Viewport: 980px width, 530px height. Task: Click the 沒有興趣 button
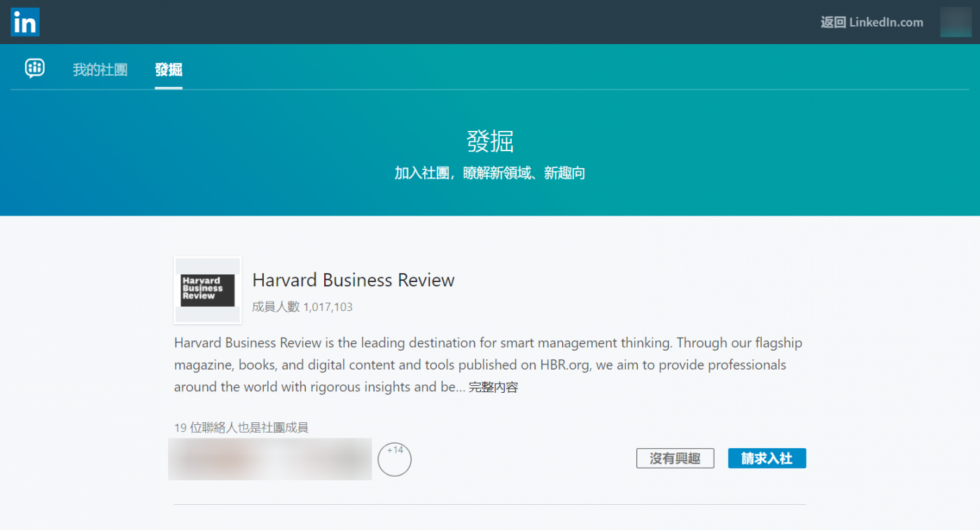675,459
